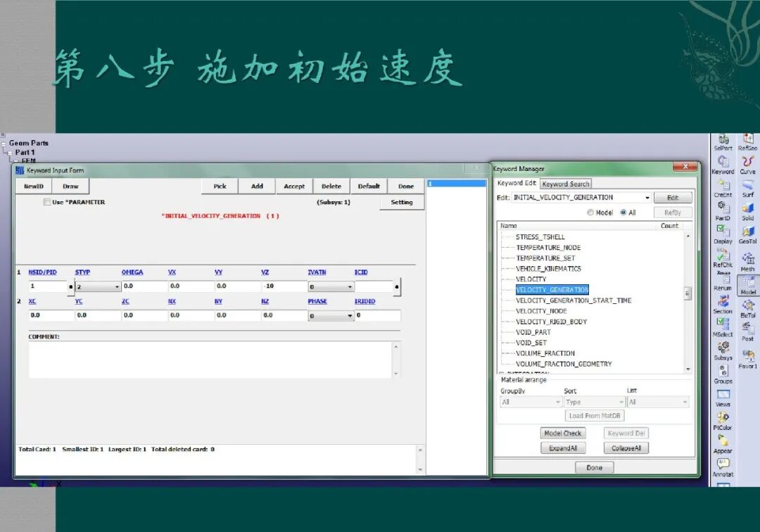Viewport: 760px width, 532px height.
Task: Click the Favor1 tool icon
Action: tap(748, 359)
